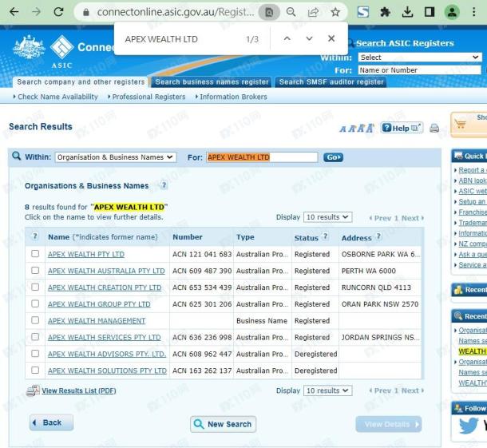Click the browser forward arrow
Screen dimensions: 487x448
(x=37, y=12)
